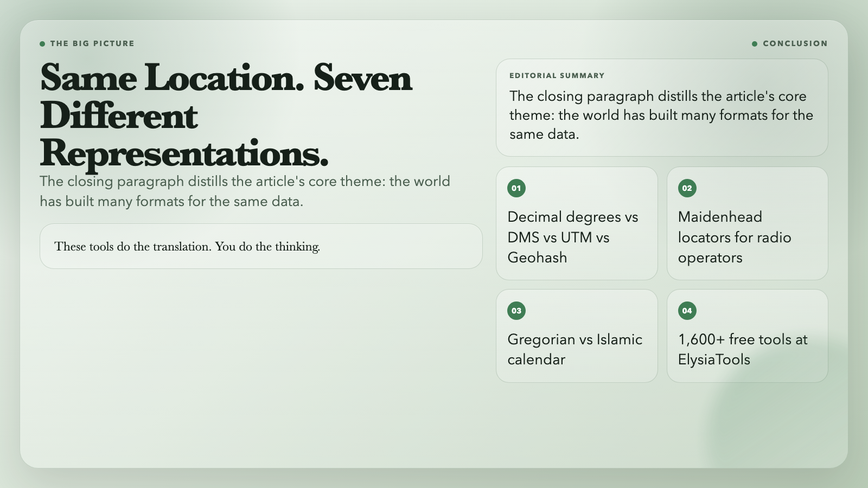Click the green dot beside THE BIG PICTURE
Screen dimensions: 868x488
(x=42, y=44)
